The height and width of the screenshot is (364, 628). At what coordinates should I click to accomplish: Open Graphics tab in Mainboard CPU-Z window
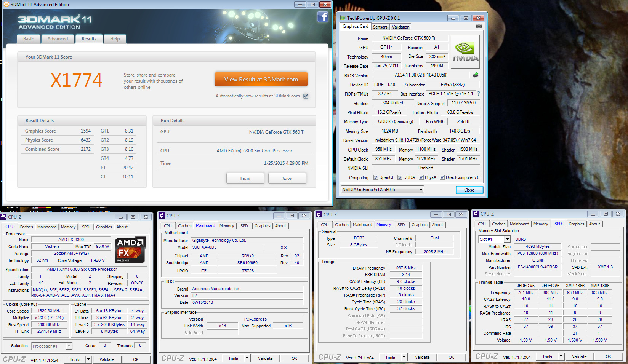click(263, 226)
